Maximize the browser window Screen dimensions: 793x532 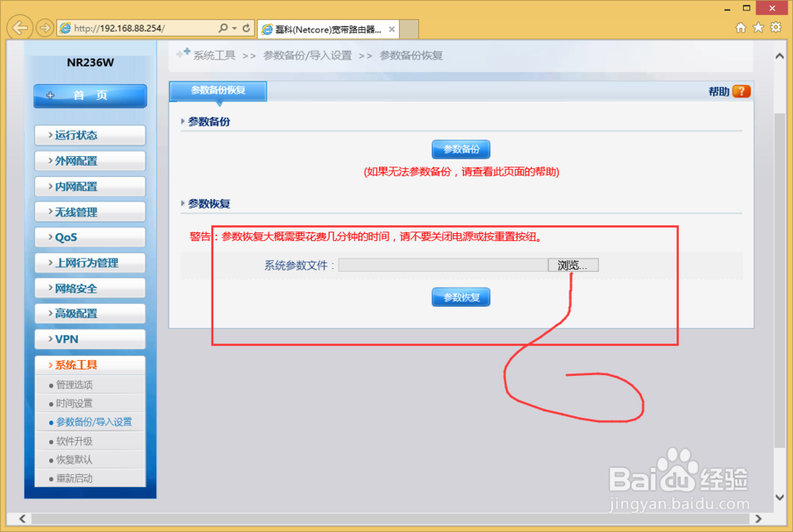[x=746, y=8]
